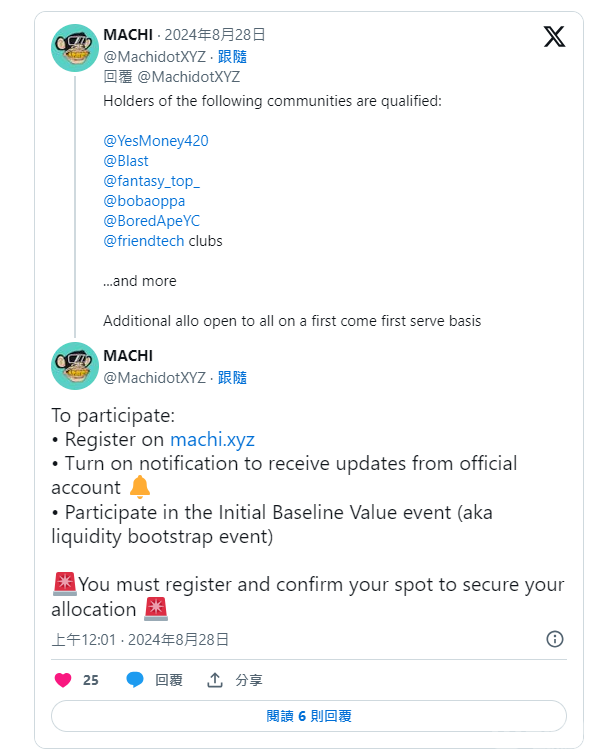Click the share upload icon
601x755 pixels.
click(x=215, y=680)
